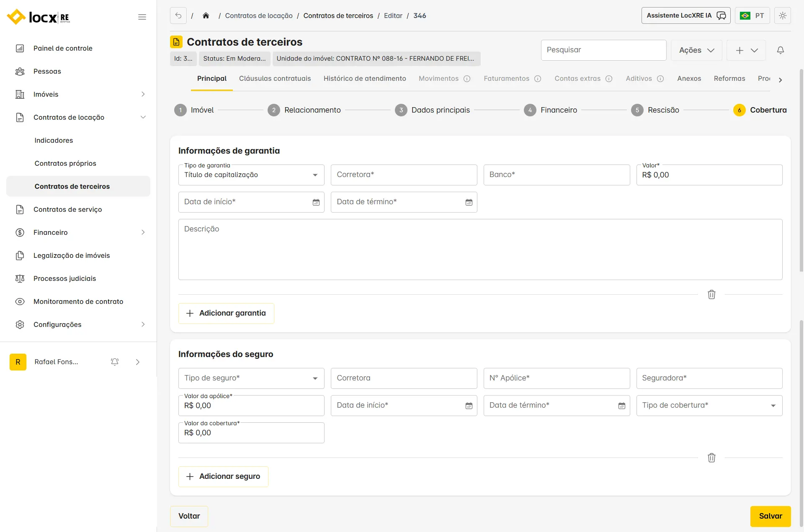Open notifications bell near search bar

coord(781,50)
